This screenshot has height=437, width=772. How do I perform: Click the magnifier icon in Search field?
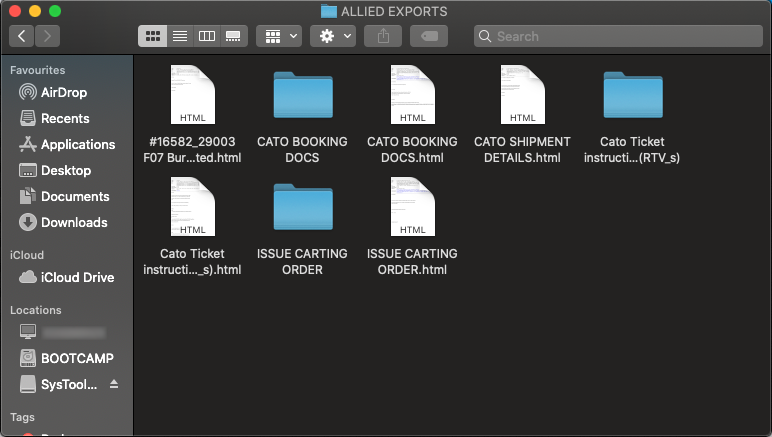pos(485,36)
